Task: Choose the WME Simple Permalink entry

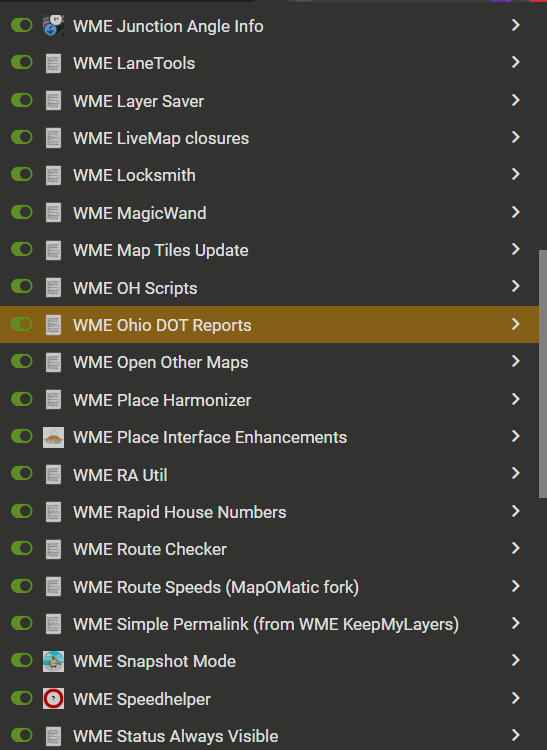Action: pos(269,624)
